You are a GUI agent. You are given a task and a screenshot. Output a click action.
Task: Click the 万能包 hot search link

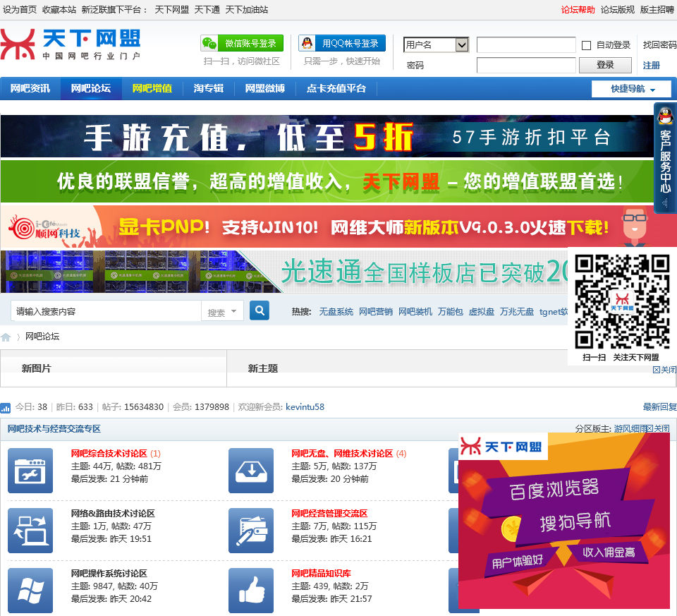[x=451, y=312]
